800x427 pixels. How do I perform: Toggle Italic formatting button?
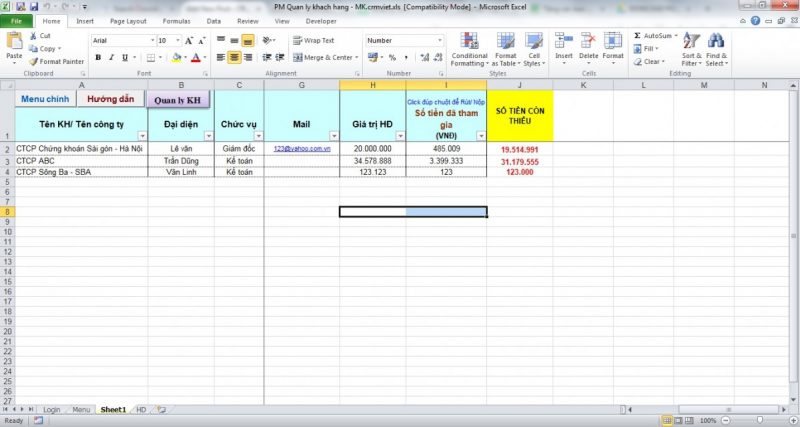(x=111, y=58)
